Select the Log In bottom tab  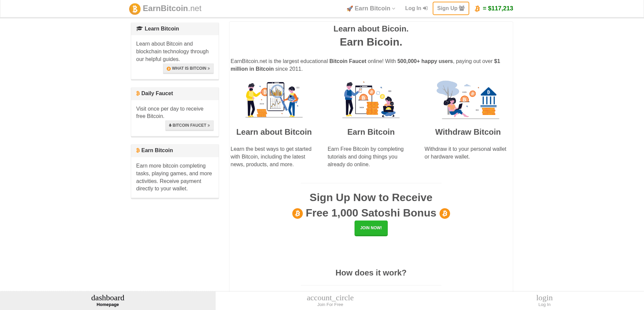[x=544, y=301]
